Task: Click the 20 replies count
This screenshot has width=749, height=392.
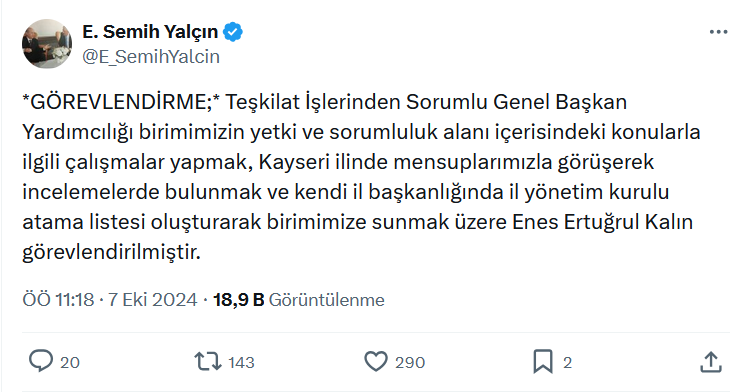Action: [70, 363]
